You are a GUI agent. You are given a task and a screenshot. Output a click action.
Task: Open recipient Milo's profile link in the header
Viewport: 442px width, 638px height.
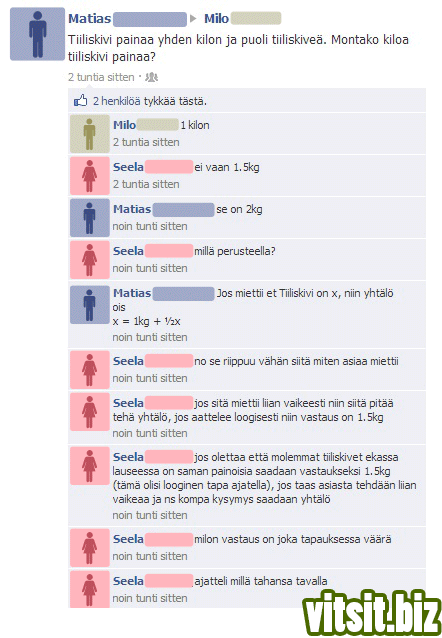coord(217,18)
